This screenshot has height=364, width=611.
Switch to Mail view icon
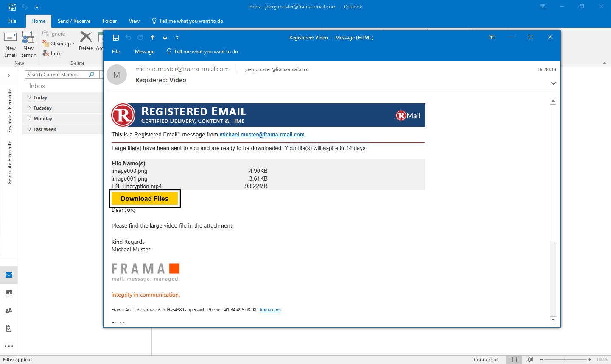click(x=9, y=275)
